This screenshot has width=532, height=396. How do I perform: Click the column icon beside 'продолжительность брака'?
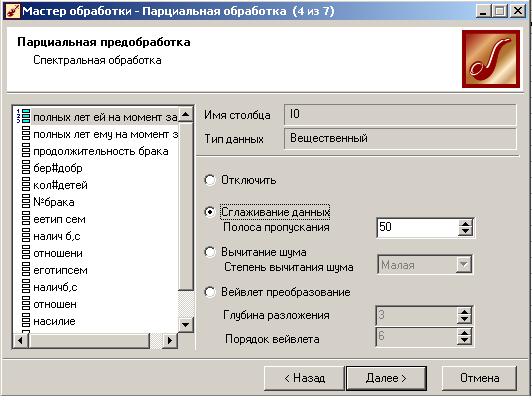coord(26,151)
